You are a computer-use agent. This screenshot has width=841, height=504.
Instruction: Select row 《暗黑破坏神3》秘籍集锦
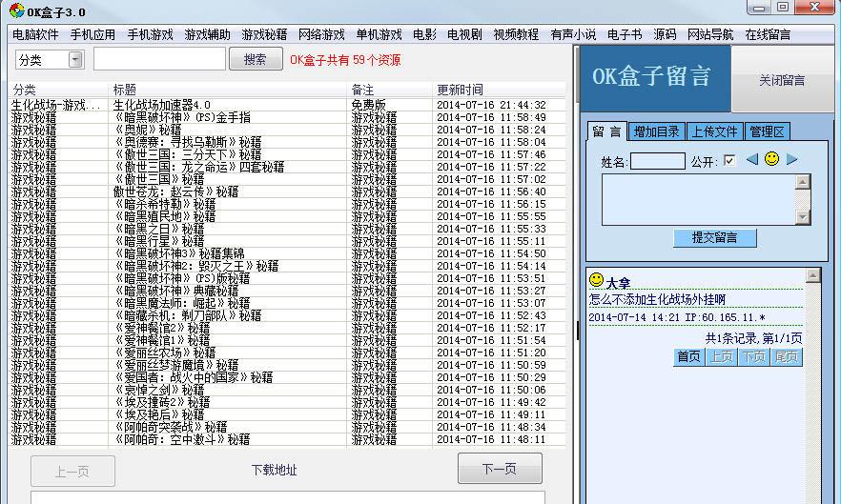coord(287,253)
